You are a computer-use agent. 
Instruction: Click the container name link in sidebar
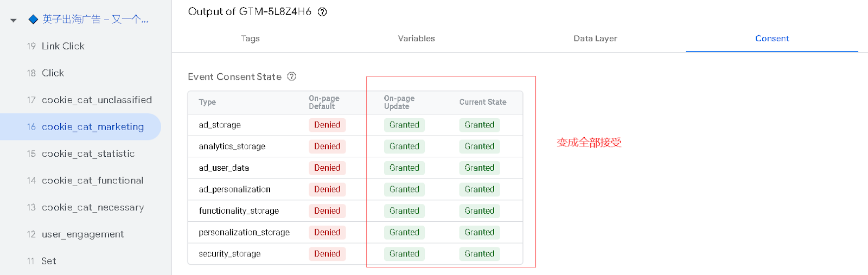[x=95, y=20]
